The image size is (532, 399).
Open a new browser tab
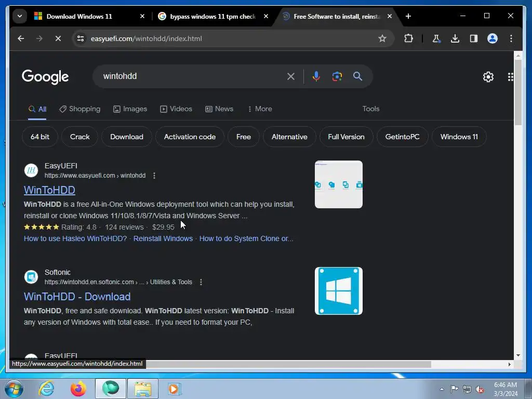coord(408,16)
